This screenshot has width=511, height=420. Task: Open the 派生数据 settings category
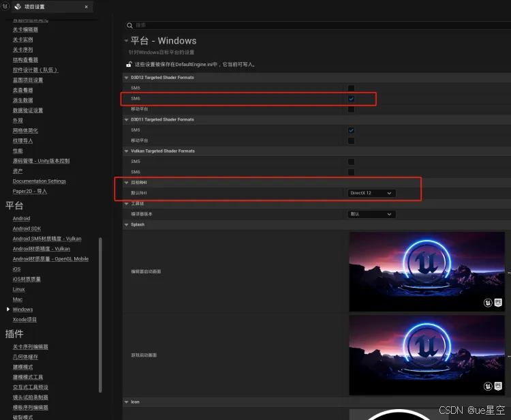click(22, 100)
